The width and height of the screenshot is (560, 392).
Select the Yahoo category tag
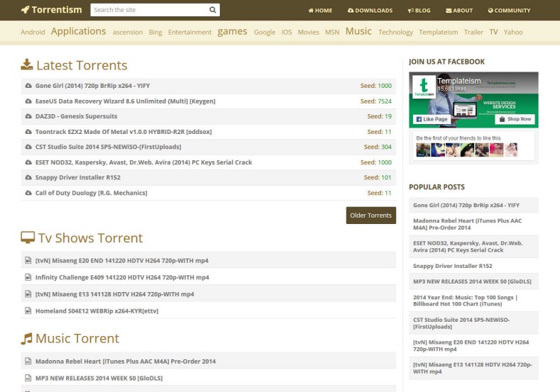click(x=513, y=32)
